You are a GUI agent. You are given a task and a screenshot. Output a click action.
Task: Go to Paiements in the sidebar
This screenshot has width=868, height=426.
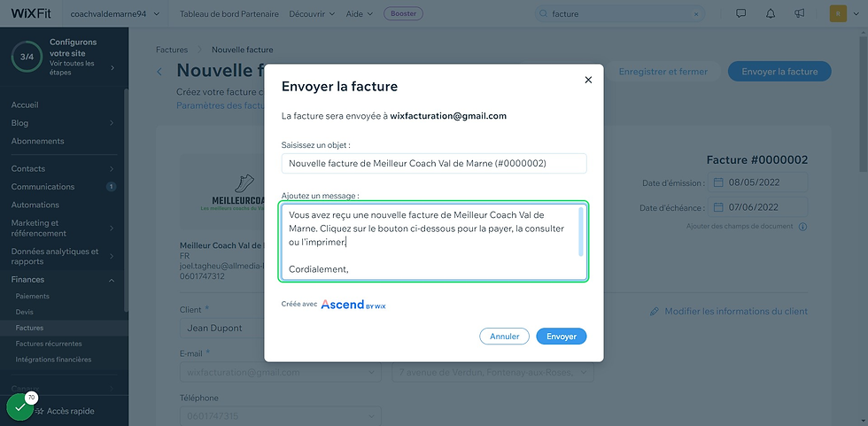click(32, 296)
